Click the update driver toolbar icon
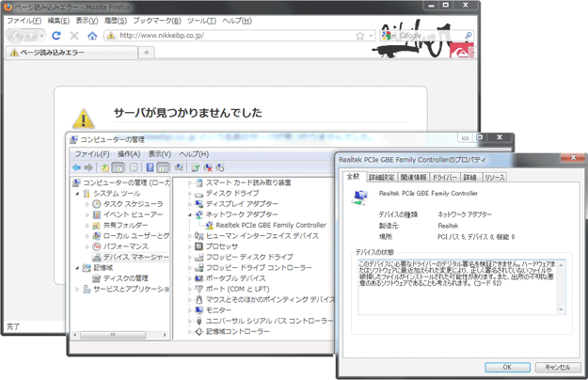This screenshot has height=380, width=588. point(196,167)
